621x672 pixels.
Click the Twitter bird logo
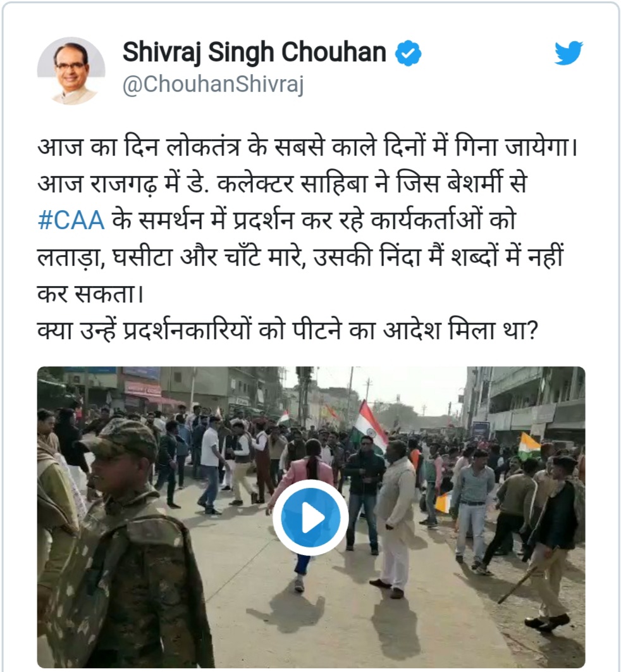(x=569, y=53)
